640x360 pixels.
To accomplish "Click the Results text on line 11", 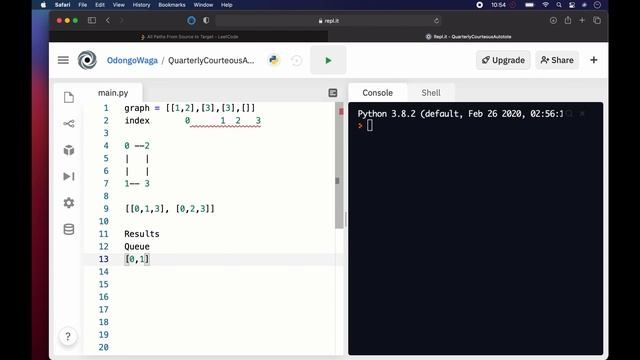I will pos(142,234).
